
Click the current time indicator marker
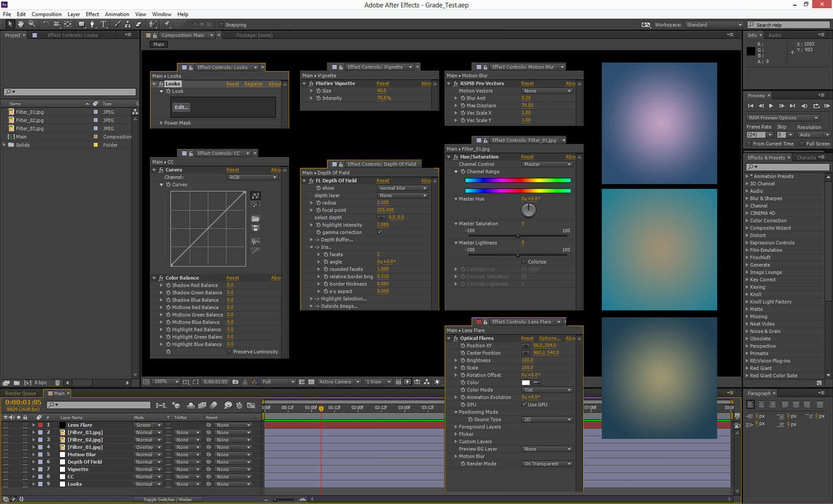tap(321, 409)
